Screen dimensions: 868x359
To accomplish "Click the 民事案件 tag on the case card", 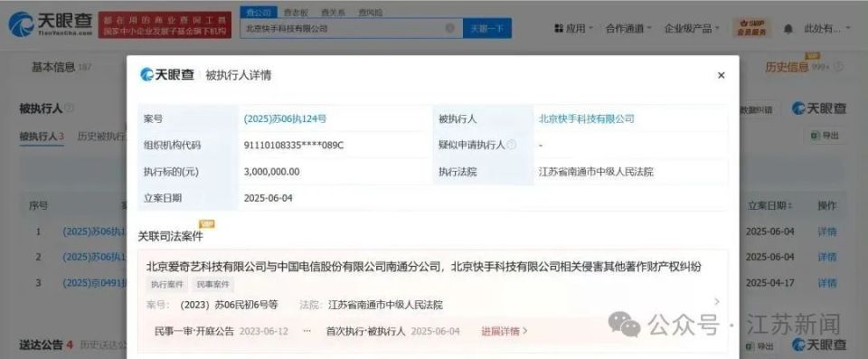I will [213, 286].
